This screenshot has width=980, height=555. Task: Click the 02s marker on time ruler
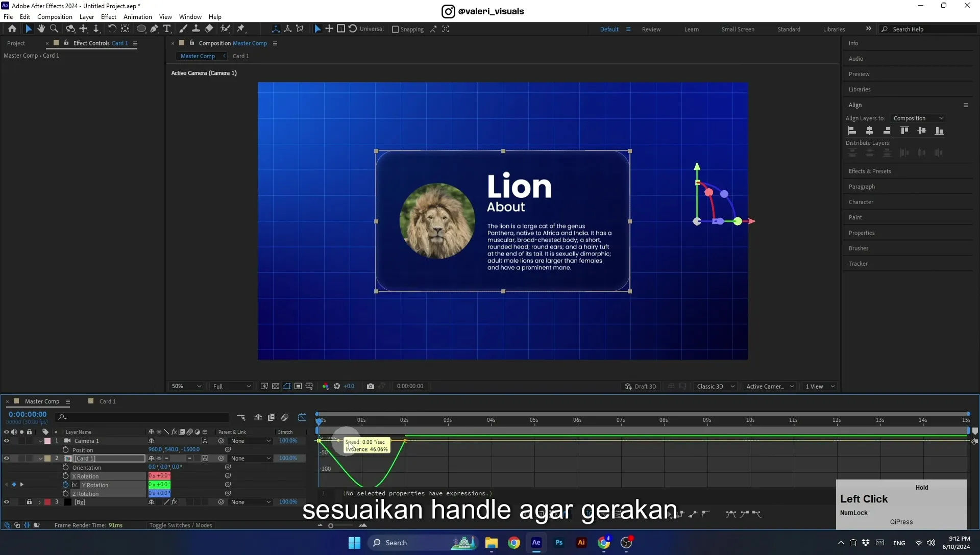404,420
